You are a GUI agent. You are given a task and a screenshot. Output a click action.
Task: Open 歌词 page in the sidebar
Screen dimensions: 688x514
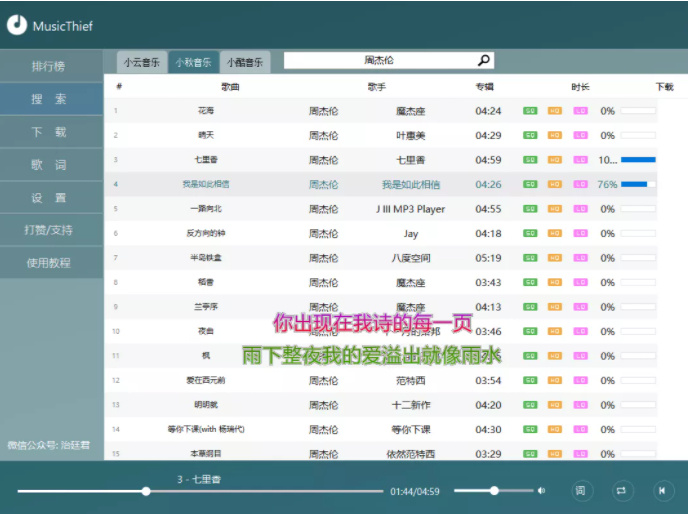(51, 165)
